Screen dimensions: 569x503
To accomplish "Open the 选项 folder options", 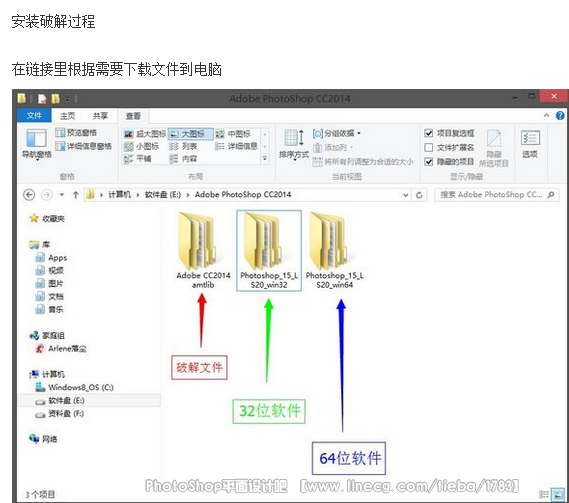I will click(530, 144).
